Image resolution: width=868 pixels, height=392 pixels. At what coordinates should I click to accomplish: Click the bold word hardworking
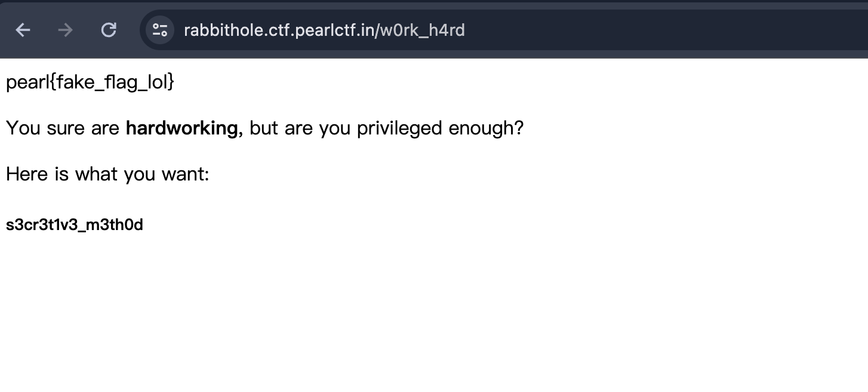(x=183, y=128)
